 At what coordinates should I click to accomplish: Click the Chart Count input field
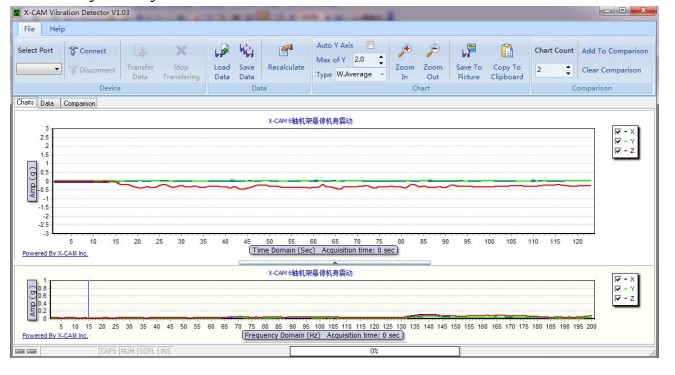550,70
